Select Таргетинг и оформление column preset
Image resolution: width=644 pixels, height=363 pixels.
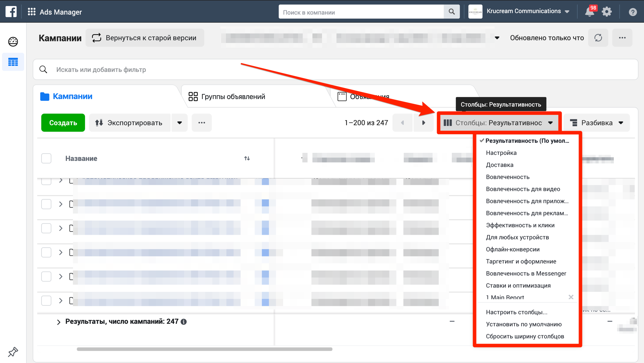point(521,261)
